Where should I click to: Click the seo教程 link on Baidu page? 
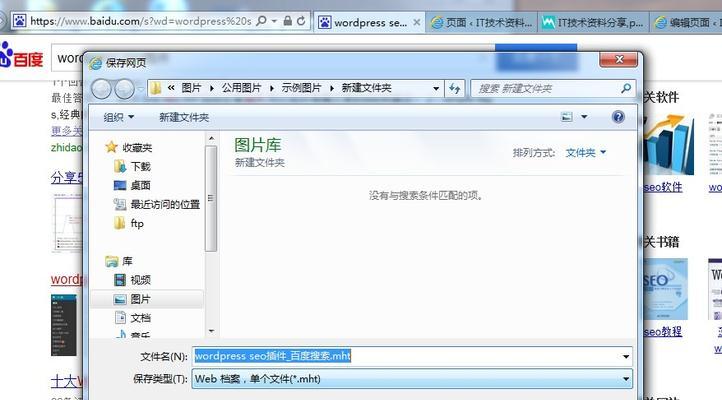pos(663,332)
